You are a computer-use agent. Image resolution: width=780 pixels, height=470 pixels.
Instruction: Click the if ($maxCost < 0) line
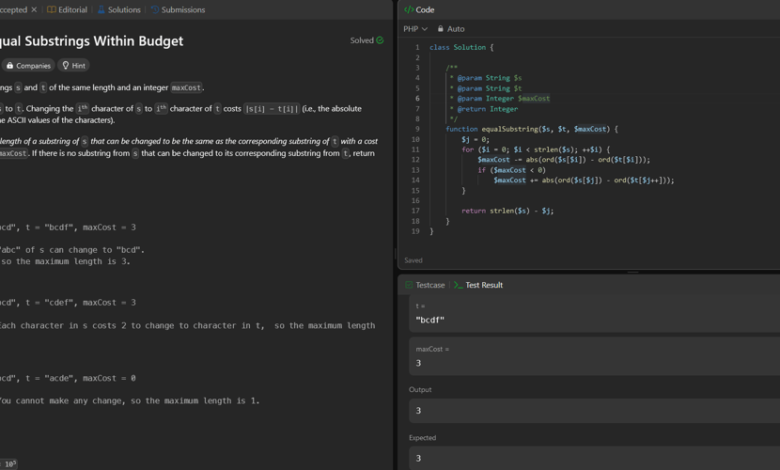(511, 170)
